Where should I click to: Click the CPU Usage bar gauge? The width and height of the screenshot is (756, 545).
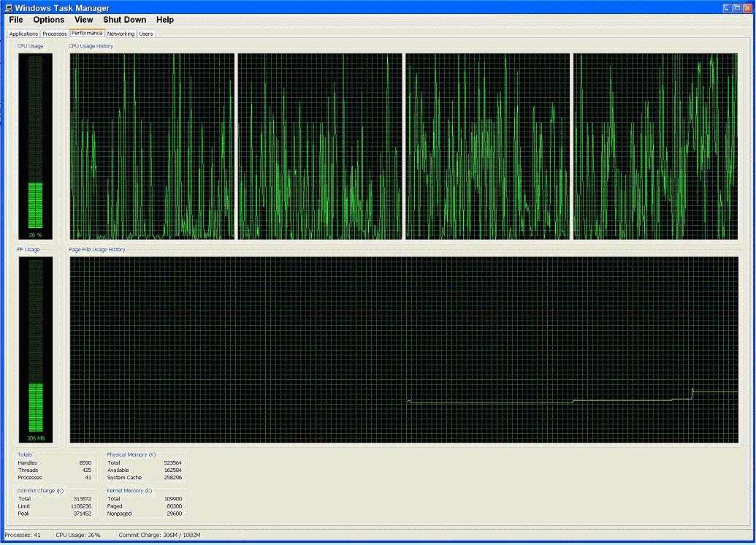(x=36, y=146)
